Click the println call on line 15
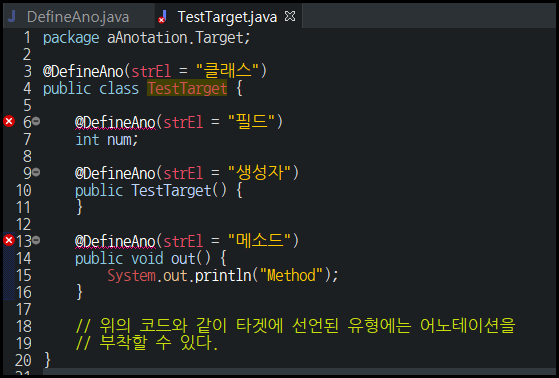Screen dimensions: 559x378 coord(223,275)
